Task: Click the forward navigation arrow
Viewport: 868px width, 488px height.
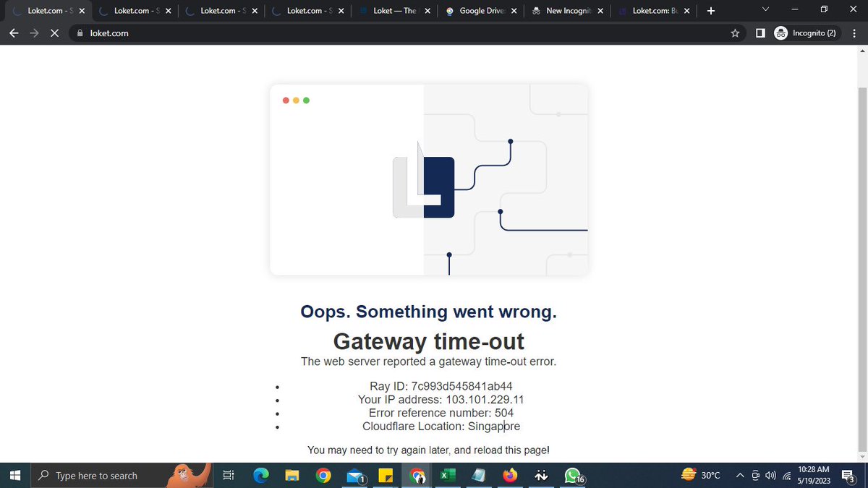Action: [x=34, y=33]
